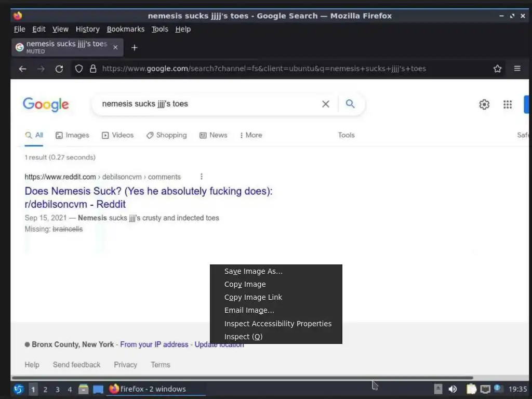Click the volume speaker tray icon

(x=453, y=389)
